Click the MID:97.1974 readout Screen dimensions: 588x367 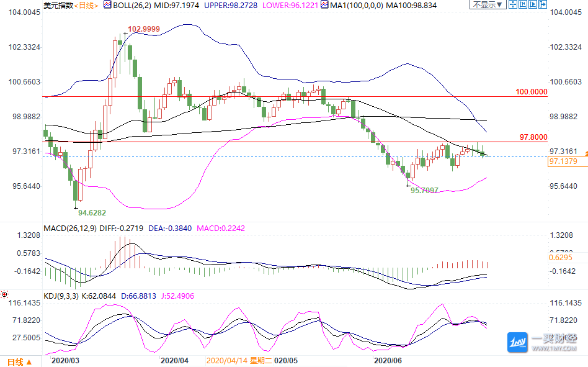click(x=177, y=5)
